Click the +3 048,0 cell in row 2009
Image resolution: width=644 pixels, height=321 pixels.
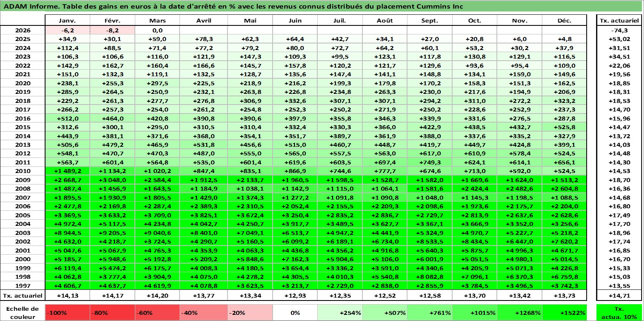[112, 180]
